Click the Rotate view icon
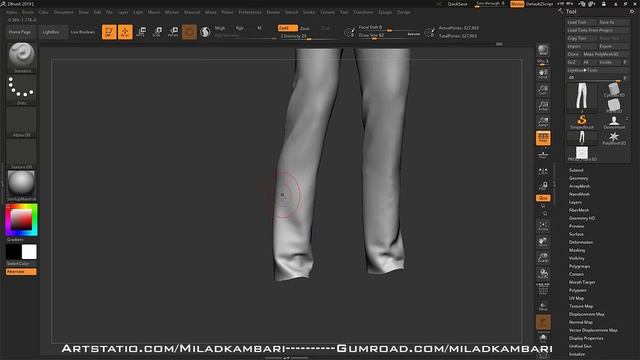640x360 pixels. coord(543,273)
